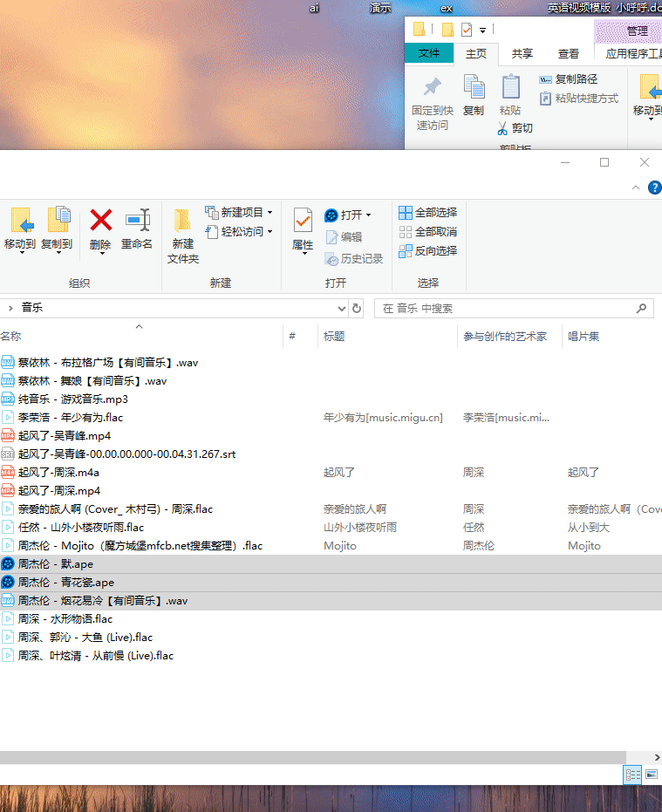The height and width of the screenshot is (812, 662).
Task: Refresh the music folder view
Action: tap(357, 308)
